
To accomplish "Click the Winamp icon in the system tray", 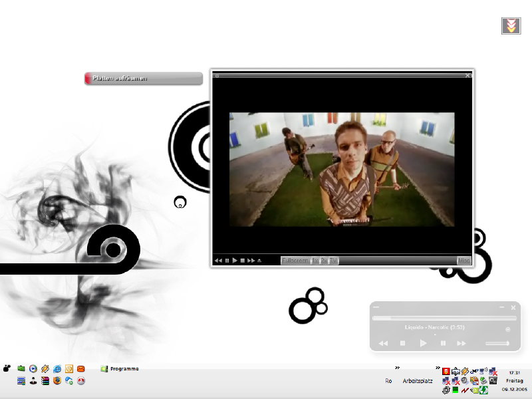I will click(x=465, y=371).
